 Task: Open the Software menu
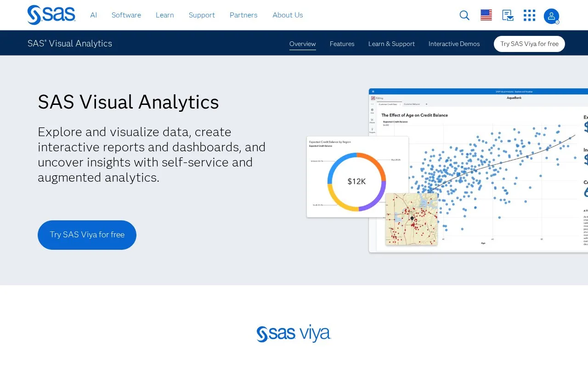point(126,15)
